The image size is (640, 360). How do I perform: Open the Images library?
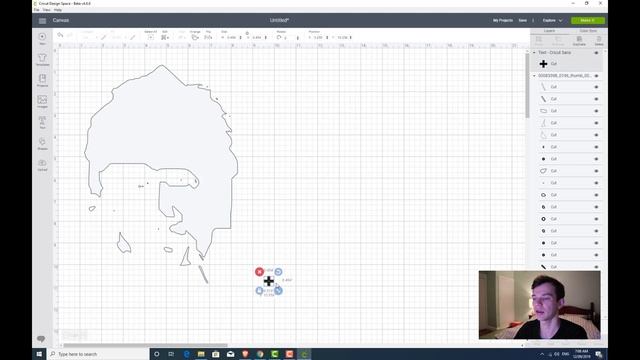pos(42,102)
